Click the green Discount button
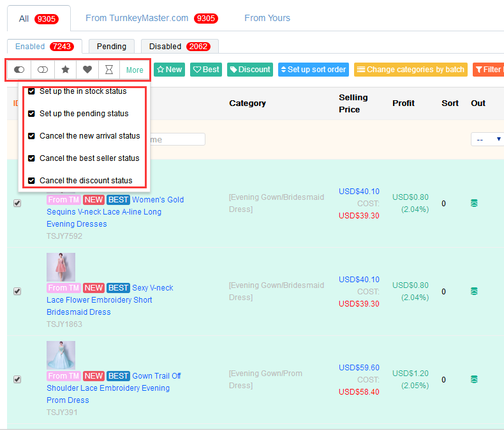Screen dimensions: 504x431 (x=249, y=70)
